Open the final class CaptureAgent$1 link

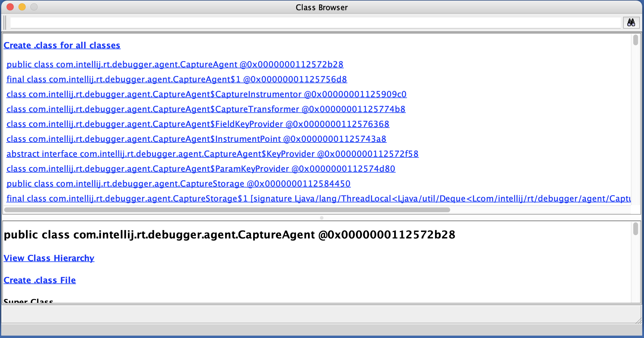tap(177, 79)
